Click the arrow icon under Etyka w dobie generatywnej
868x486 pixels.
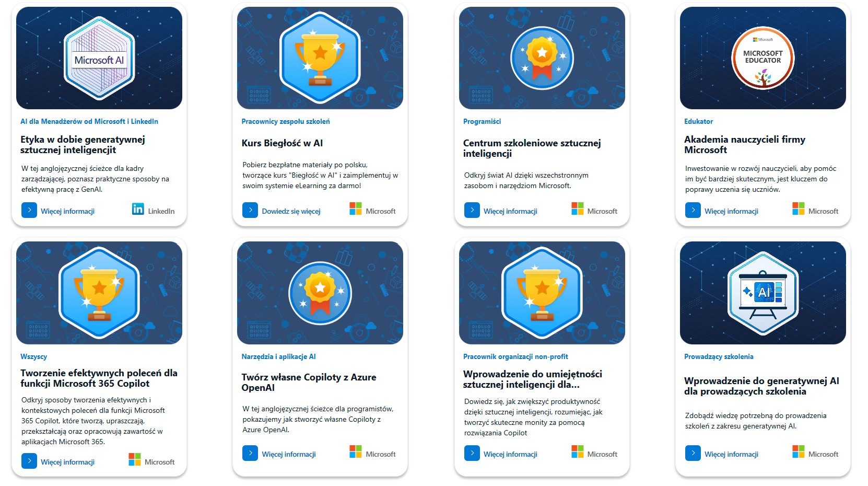[x=29, y=210]
